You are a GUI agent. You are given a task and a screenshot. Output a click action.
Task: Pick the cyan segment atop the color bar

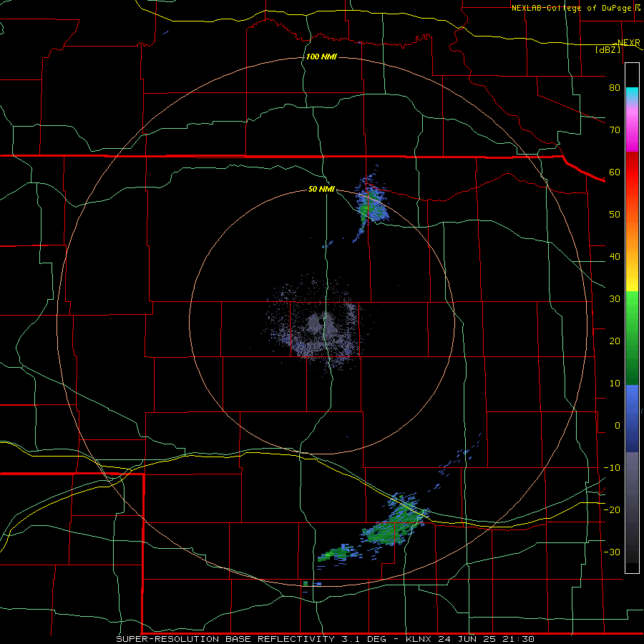632,94
